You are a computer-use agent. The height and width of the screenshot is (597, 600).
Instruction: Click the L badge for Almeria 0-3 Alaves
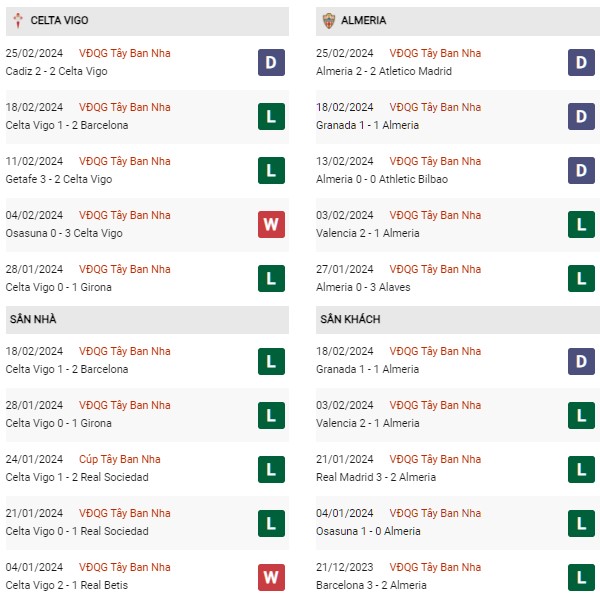click(x=581, y=278)
